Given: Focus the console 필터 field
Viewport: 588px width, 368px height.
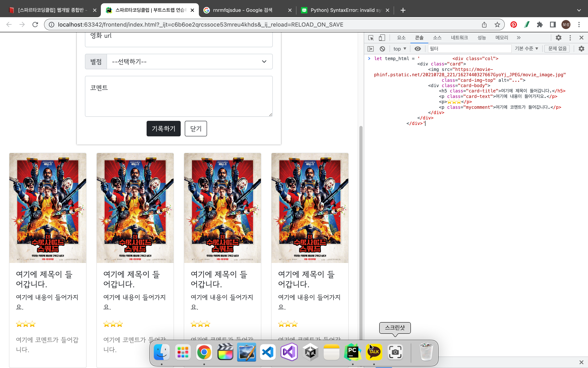Looking at the screenshot, I should click(x=469, y=49).
